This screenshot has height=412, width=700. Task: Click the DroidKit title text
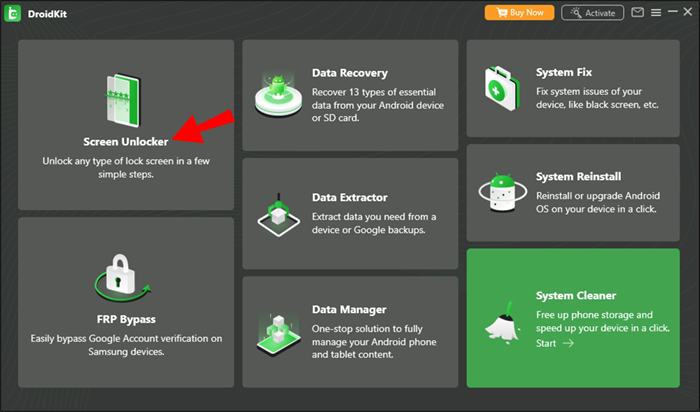(47, 14)
